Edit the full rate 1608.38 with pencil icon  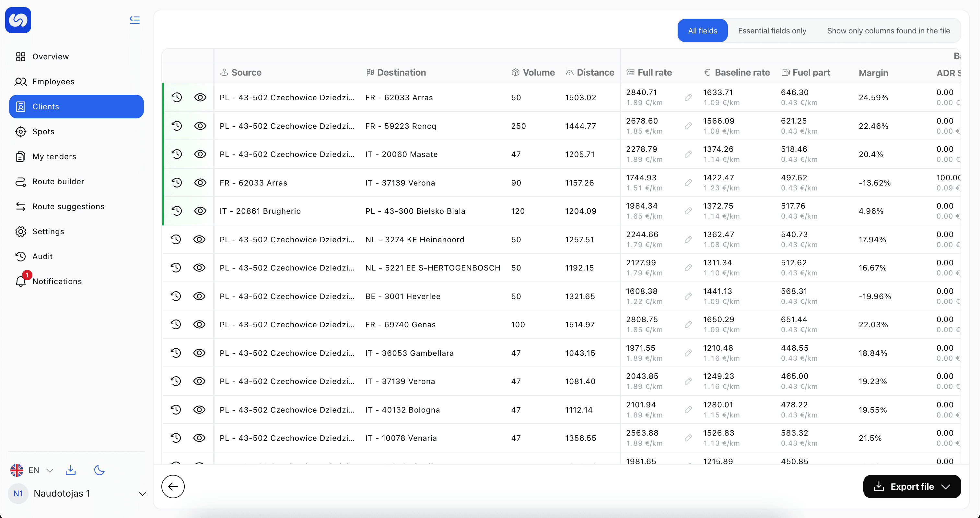[x=688, y=296]
